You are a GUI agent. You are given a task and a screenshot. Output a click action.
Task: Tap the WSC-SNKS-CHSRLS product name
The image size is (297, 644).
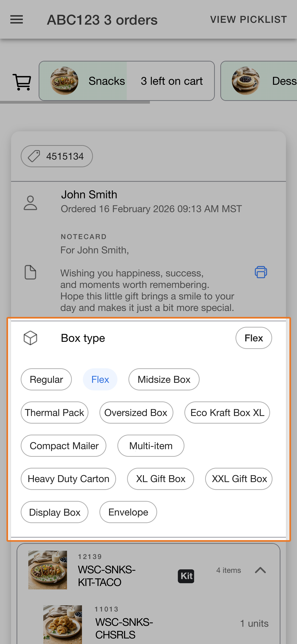pos(124,629)
